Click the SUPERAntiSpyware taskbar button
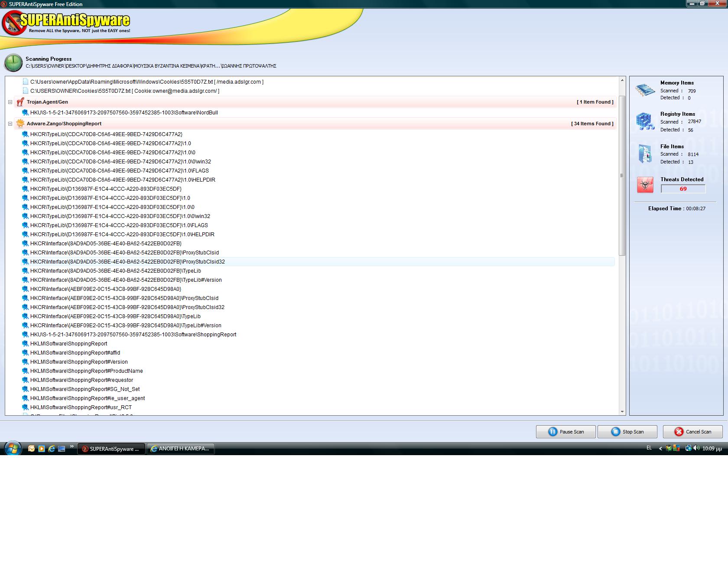Screen dimensions: 728x570 click(111, 449)
